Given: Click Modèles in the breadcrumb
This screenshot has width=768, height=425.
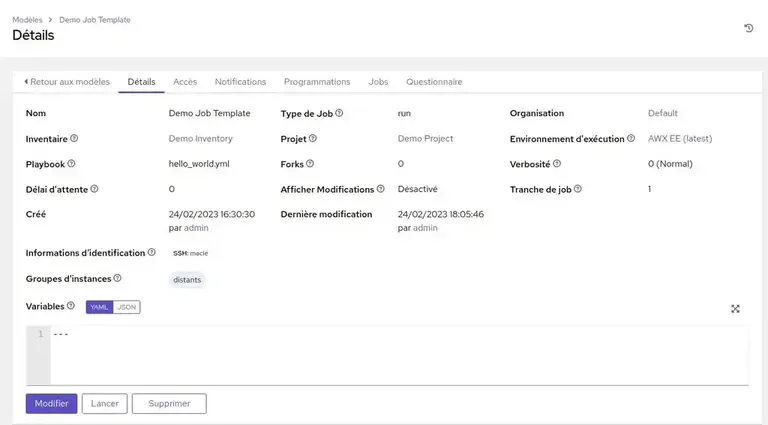Looking at the screenshot, I should point(27,19).
